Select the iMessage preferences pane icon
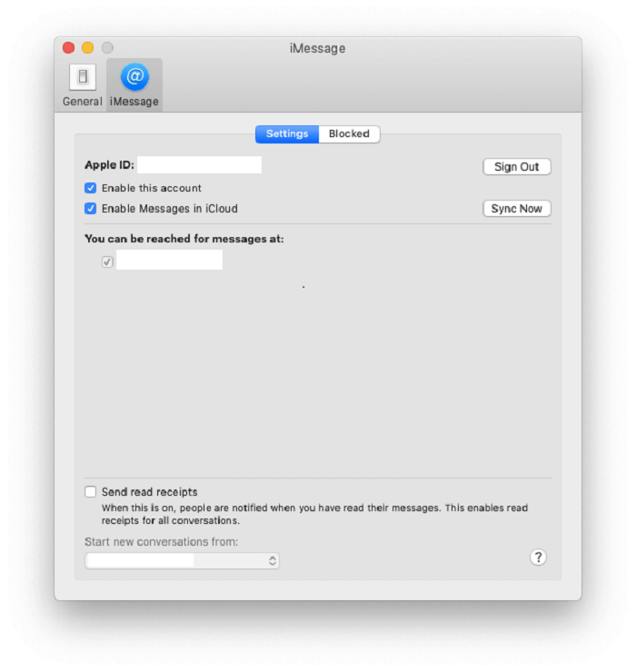636x672 pixels. click(x=134, y=84)
